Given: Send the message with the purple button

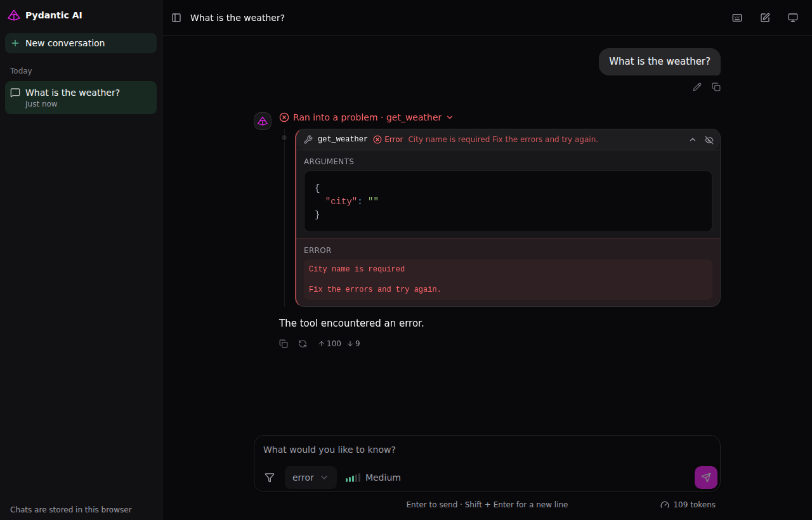Looking at the screenshot, I should point(706,478).
